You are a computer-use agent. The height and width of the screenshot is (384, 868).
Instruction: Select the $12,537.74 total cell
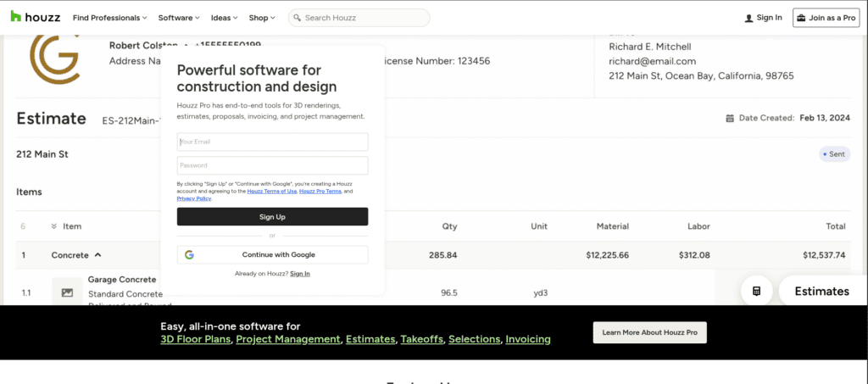pos(824,255)
